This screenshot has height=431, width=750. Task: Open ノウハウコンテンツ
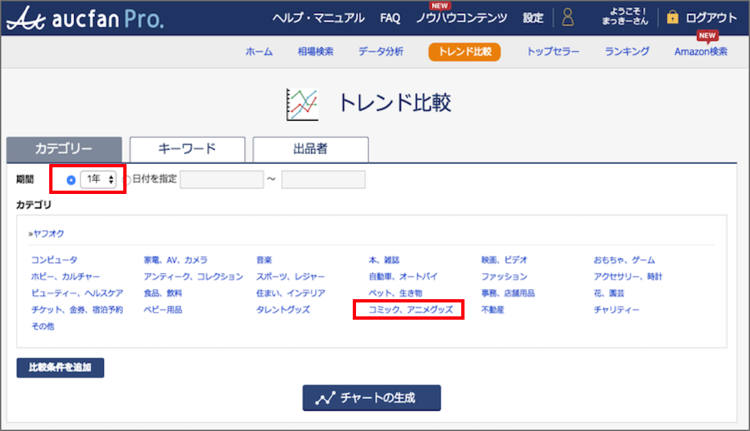coord(462,18)
